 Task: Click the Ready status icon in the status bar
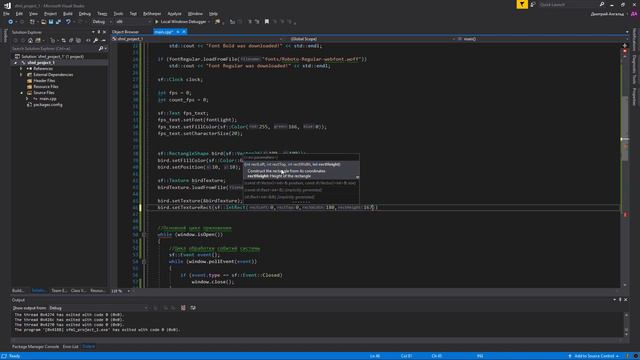click(4, 356)
